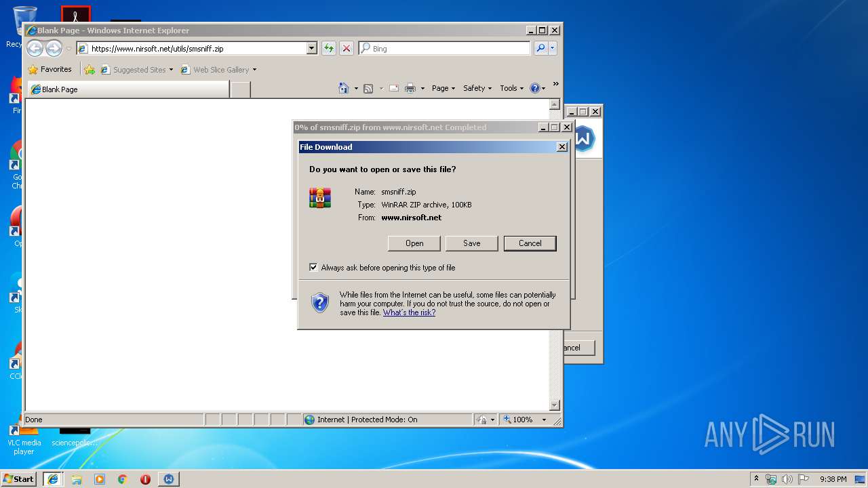Screen dimensions: 868x488
Task: Expand the address bar dropdown
Action: pos(312,48)
